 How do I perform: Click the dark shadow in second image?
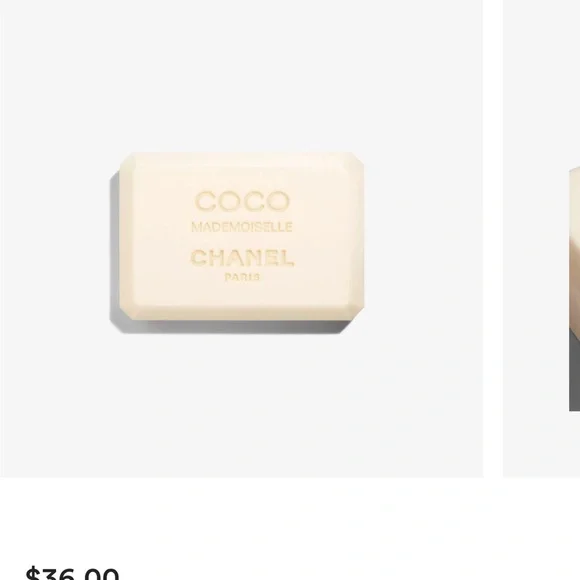[x=574, y=370]
